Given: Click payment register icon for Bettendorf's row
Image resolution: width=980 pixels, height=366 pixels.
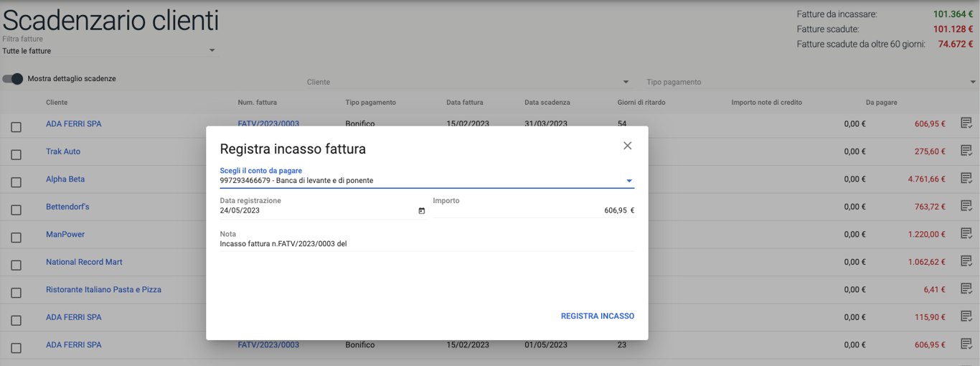Looking at the screenshot, I should (x=966, y=207).
